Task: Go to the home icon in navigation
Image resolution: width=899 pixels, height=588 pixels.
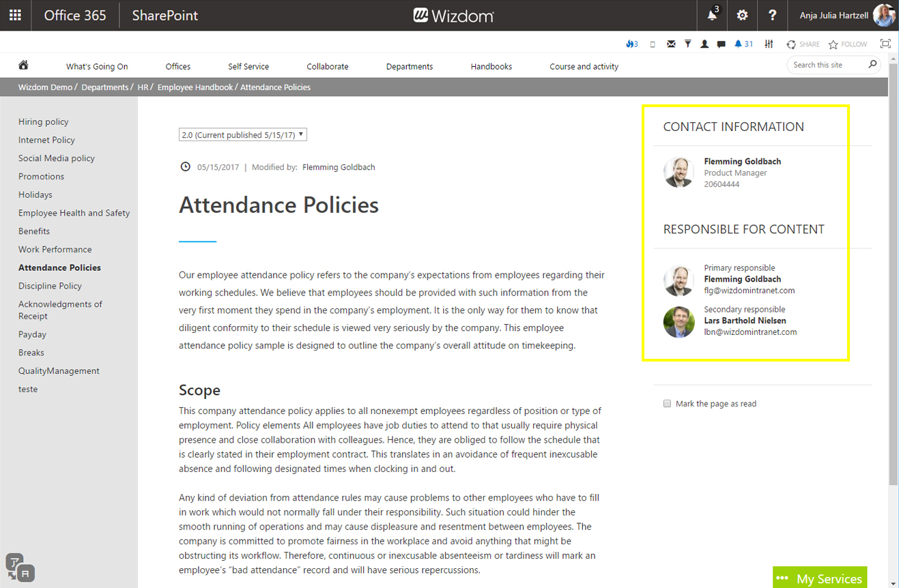Action: (x=23, y=65)
